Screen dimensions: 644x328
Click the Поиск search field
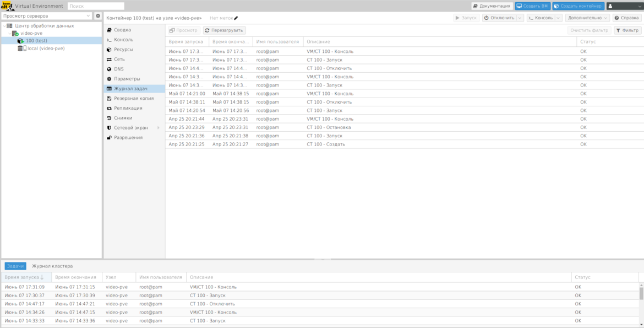[x=96, y=6]
